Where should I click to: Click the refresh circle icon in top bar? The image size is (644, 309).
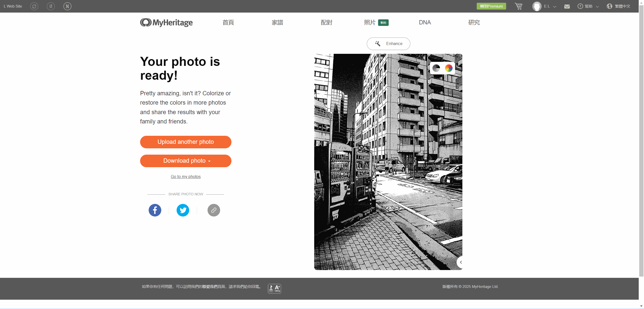pyautogui.click(x=34, y=6)
